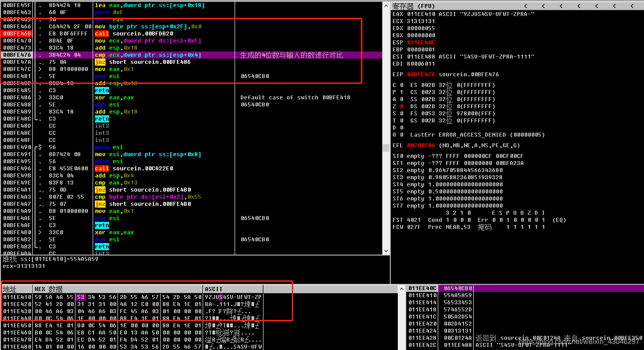Screen dimensions: 644x350
Task: Select the retn row at 00BFE48C
Action: click(191, 119)
